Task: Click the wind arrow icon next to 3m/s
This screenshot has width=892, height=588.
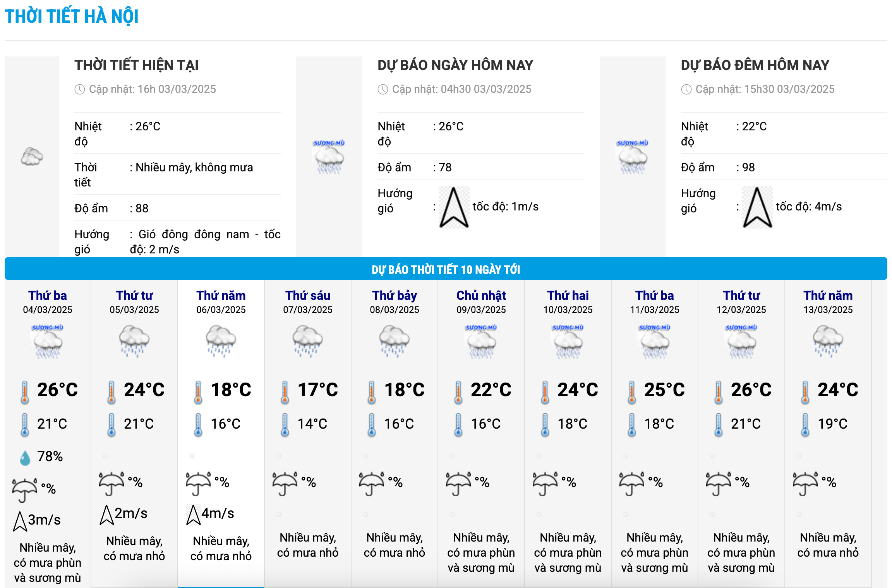Action: click(x=20, y=521)
